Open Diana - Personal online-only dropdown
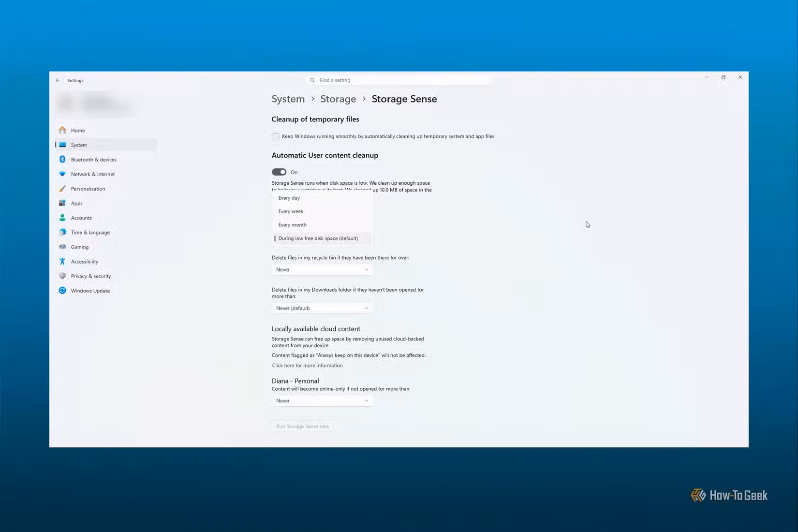 pyautogui.click(x=322, y=400)
